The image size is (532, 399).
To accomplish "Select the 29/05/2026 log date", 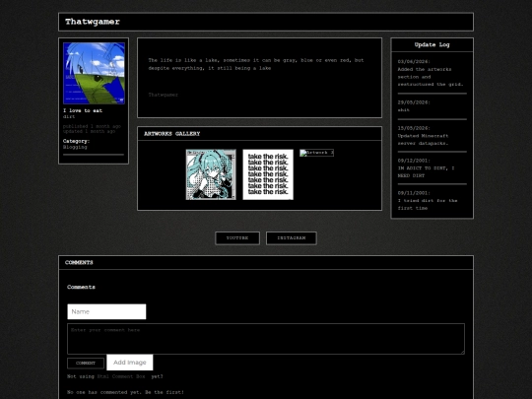I will pos(414,102).
